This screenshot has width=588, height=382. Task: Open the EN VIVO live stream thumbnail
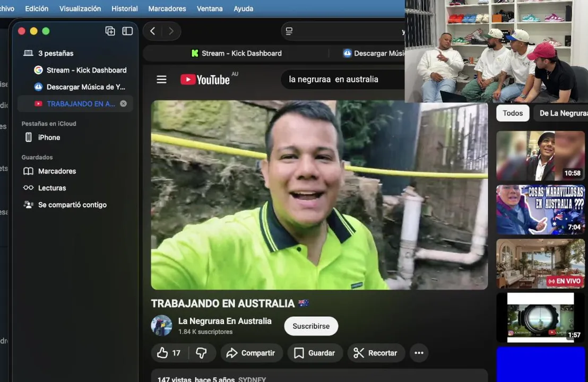click(540, 264)
